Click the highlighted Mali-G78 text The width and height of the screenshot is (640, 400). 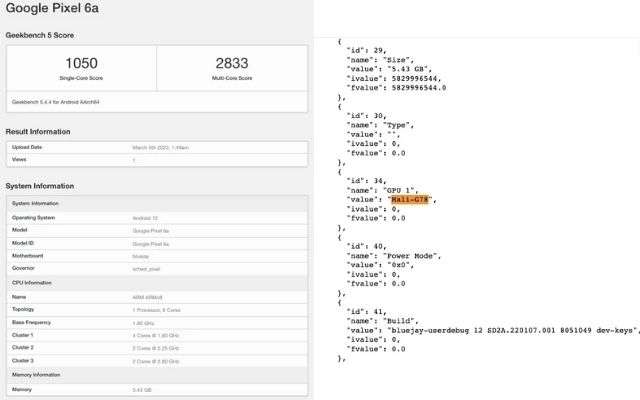411,199
